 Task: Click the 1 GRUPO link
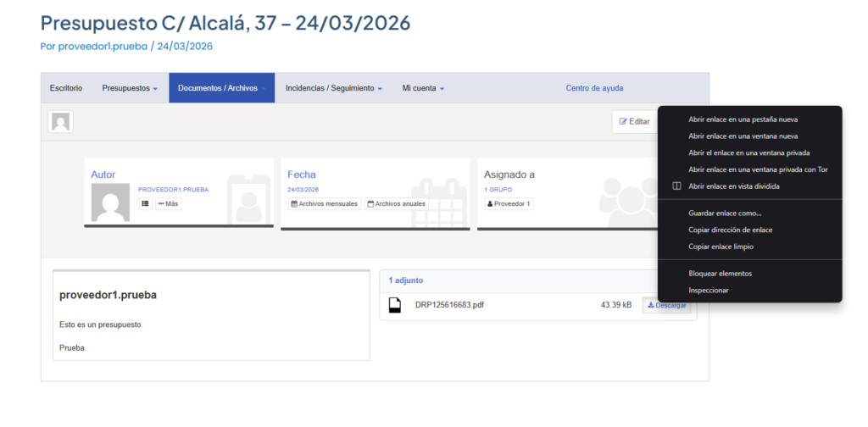point(498,189)
